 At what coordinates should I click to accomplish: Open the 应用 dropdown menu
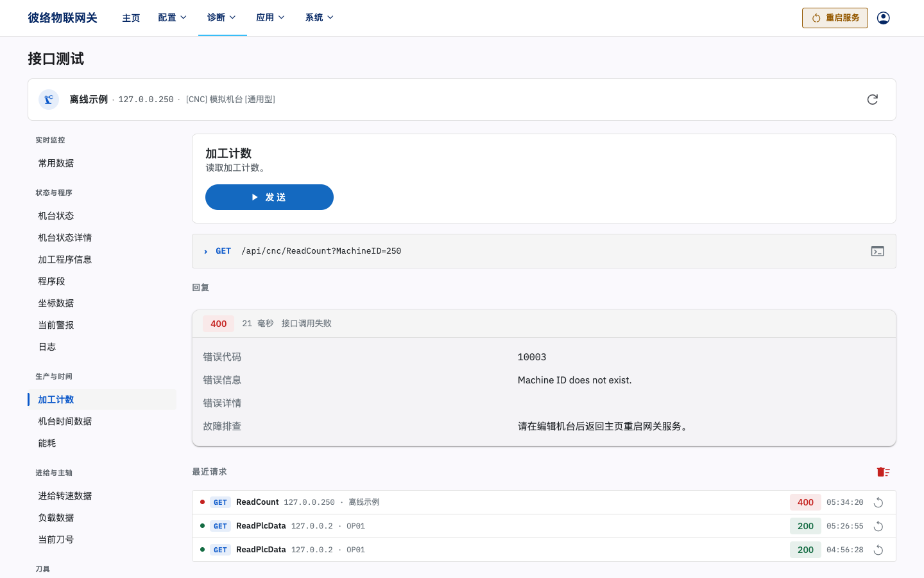[x=270, y=17]
